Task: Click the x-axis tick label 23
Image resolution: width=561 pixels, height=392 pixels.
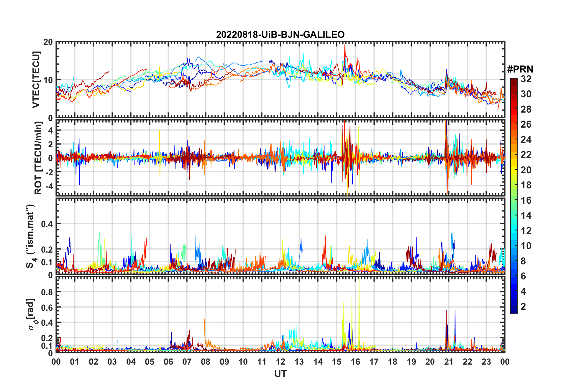Action: click(x=486, y=362)
